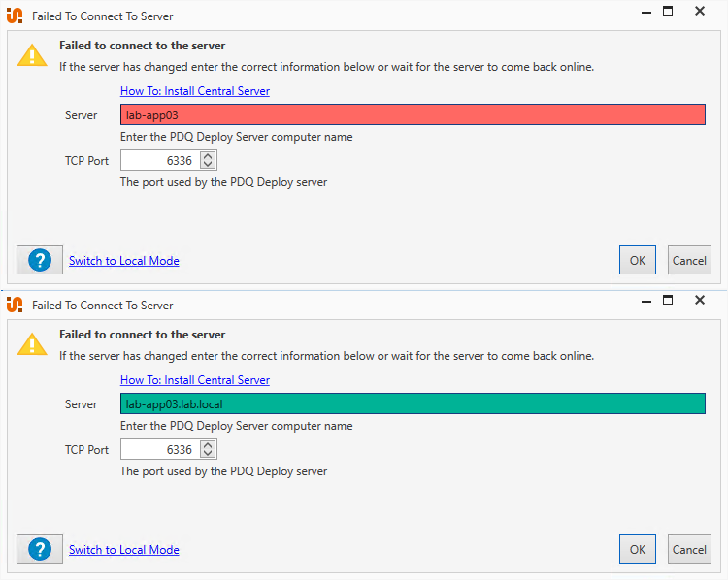Image resolution: width=728 pixels, height=580 pixels.
Task: Decrease TCP Port value in bottom dialog
Action: point(208,453)
